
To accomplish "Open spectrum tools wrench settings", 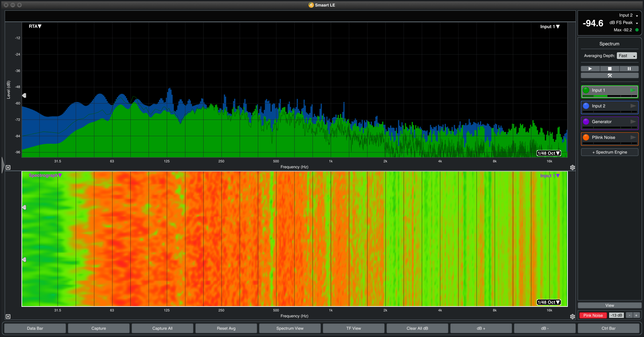I will click(610, 75).
